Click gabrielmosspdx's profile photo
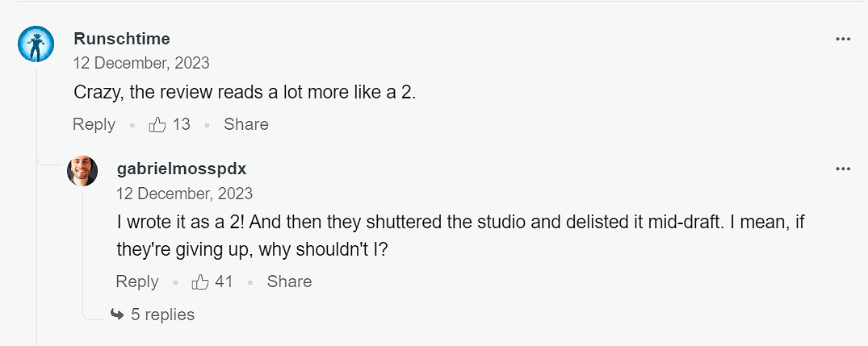868x346 pixels. coord(82,171)
